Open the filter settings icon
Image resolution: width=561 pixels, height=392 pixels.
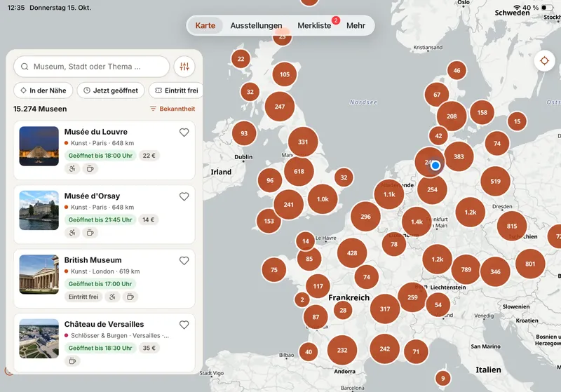[x=184, y=67]
